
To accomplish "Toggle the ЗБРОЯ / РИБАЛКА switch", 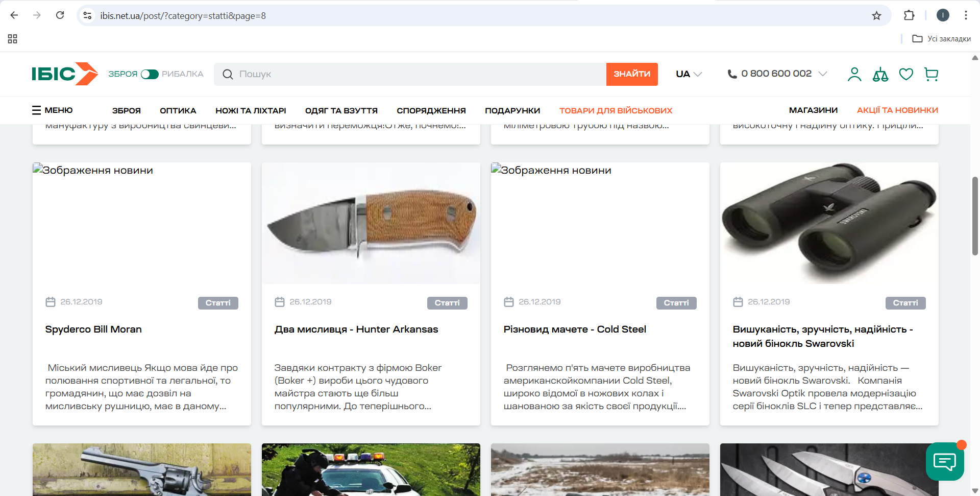I will tap(150, 74).
